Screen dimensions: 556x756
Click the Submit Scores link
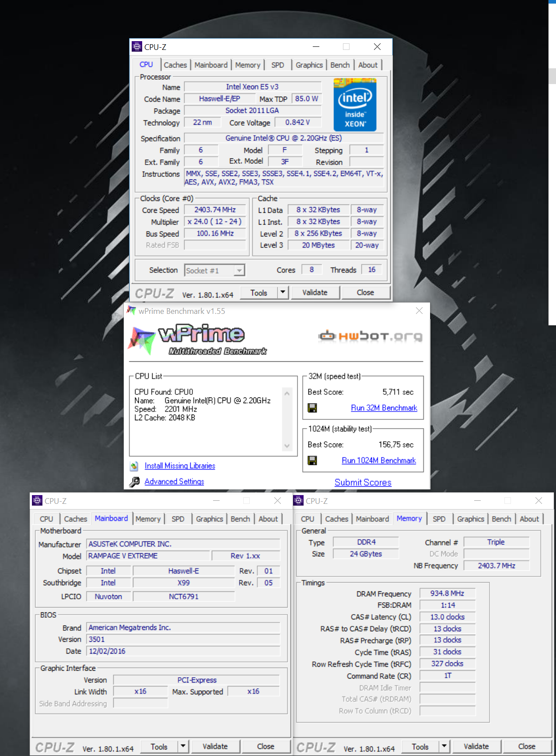(363, 482)
